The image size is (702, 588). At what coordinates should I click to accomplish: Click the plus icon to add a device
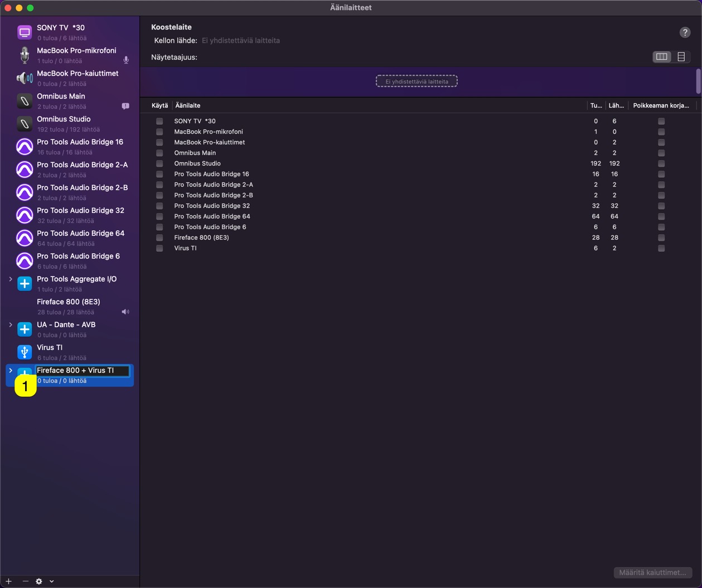[x=8, y=581]
